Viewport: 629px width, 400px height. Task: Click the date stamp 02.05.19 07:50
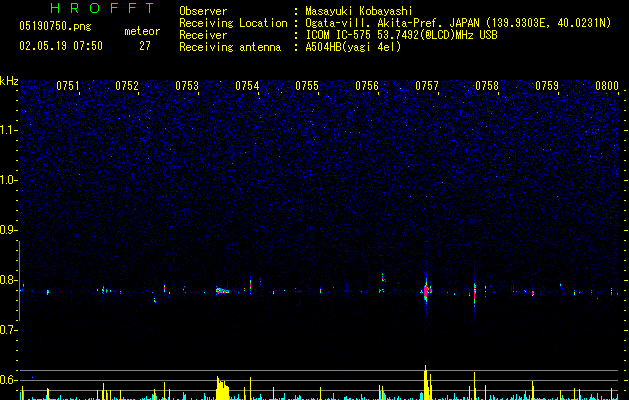click(61, 46)
